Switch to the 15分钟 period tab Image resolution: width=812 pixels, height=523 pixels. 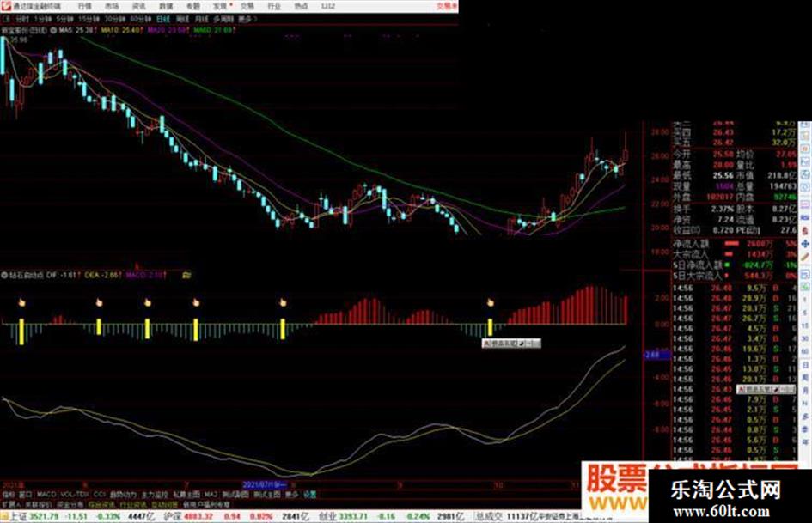pos(89,19)
